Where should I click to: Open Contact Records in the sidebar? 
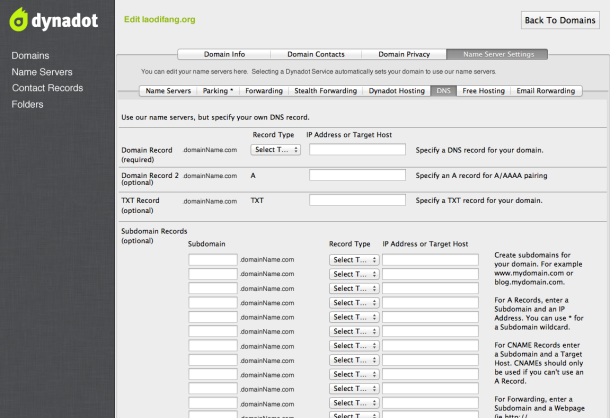[x=47, y=88]
